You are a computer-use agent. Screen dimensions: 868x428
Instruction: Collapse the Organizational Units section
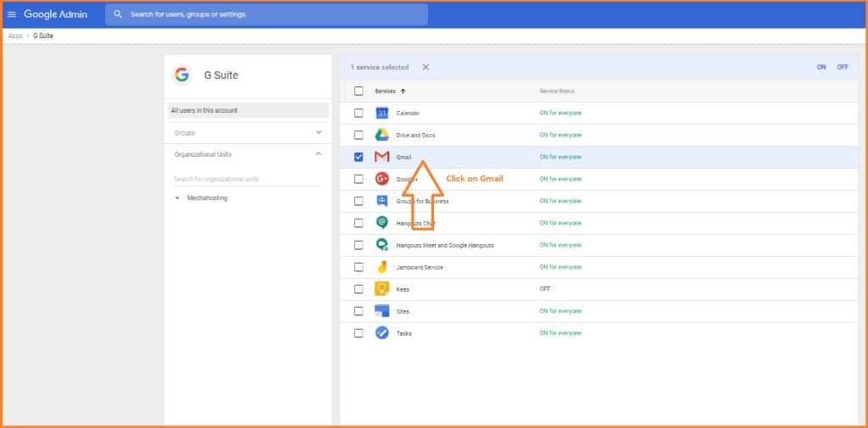(319, 154)
